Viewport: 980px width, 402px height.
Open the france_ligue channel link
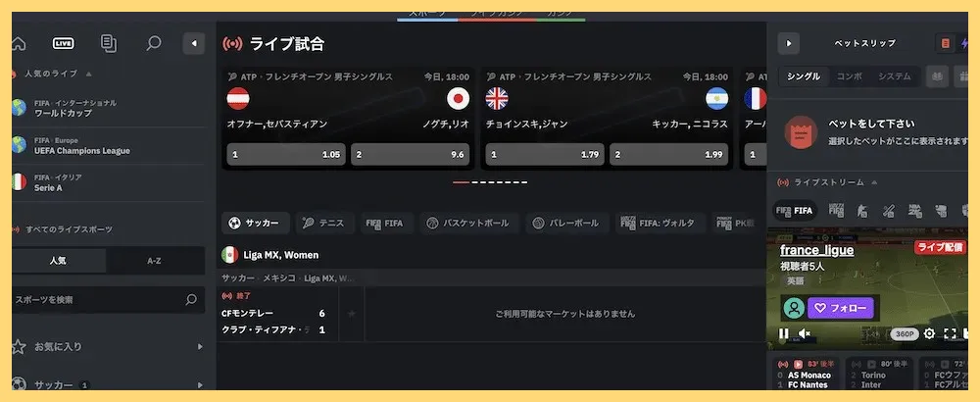point(817,250)
